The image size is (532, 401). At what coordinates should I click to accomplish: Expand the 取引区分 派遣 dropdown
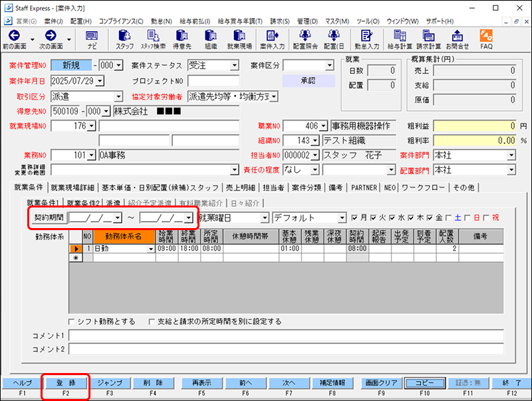coord(118,96)
